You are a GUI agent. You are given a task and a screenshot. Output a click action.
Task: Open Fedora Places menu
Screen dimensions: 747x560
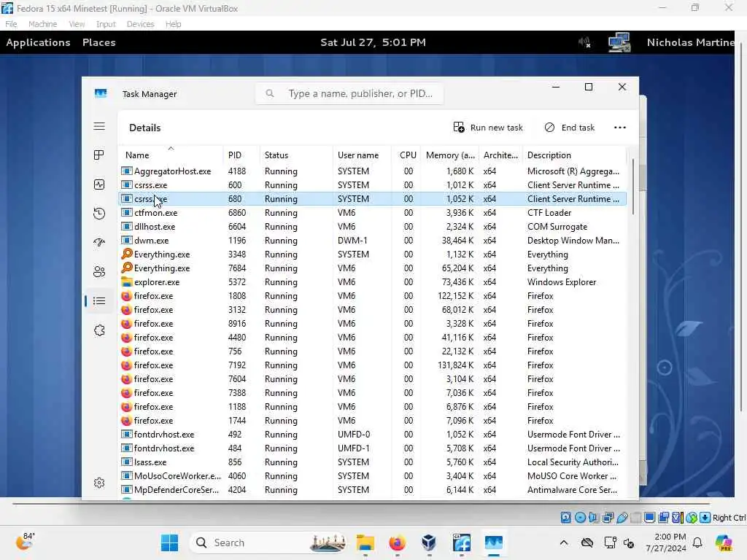[98, 42]
